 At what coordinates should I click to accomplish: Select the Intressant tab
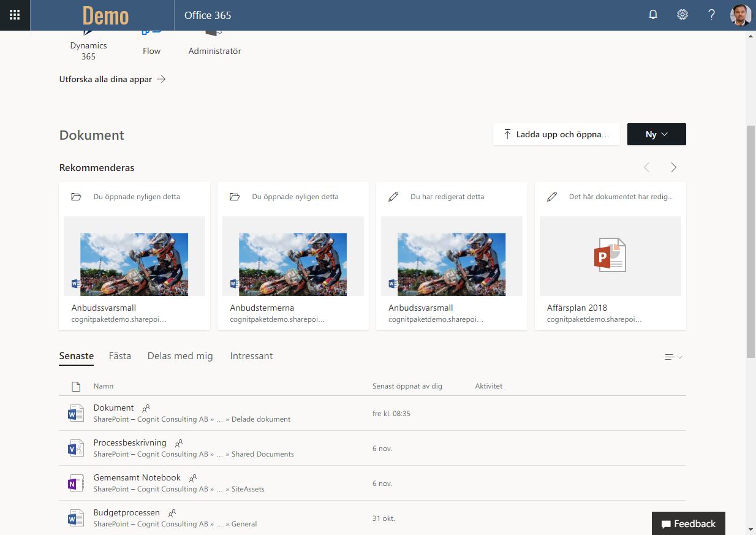coord(251,356)
